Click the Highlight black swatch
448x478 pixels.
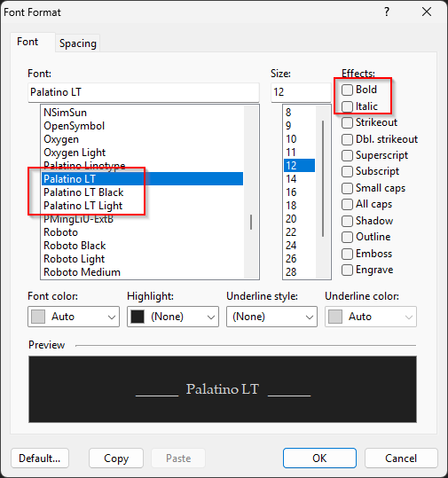tap(138, 317)
